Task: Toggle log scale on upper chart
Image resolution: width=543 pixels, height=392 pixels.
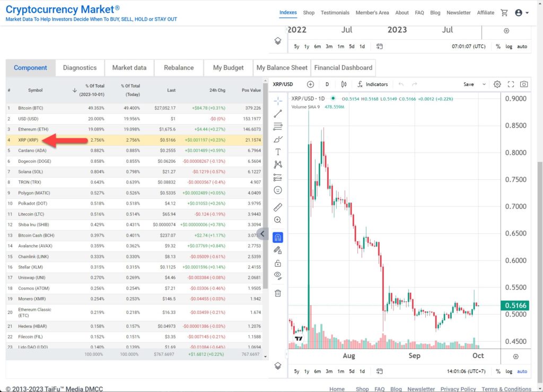Action: 509,46
